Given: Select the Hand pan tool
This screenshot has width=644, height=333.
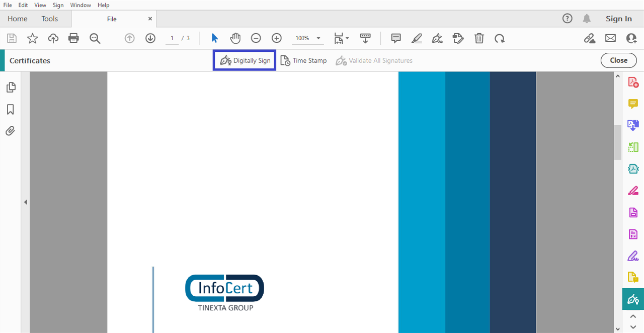Looking at the screenshot, I should [235, 38].
